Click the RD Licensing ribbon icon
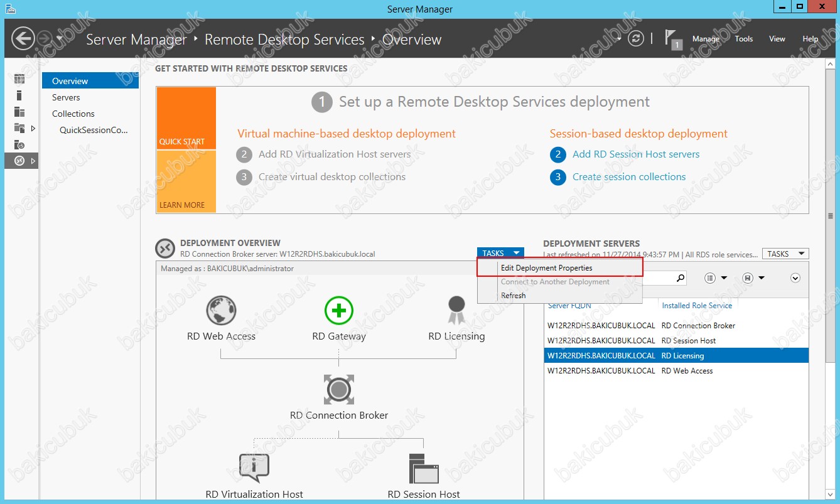Image resolution: width=840 pixels, height=504 pixels. click(456, 310)
